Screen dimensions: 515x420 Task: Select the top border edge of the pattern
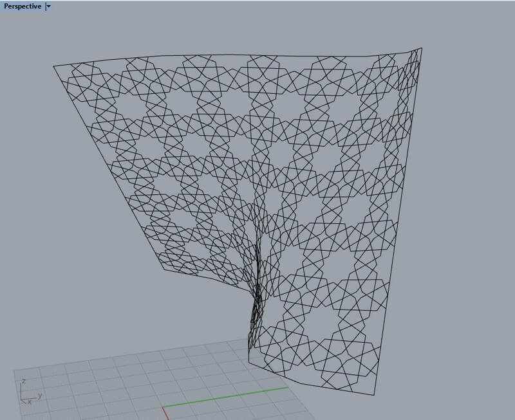(x=238, y=56)
